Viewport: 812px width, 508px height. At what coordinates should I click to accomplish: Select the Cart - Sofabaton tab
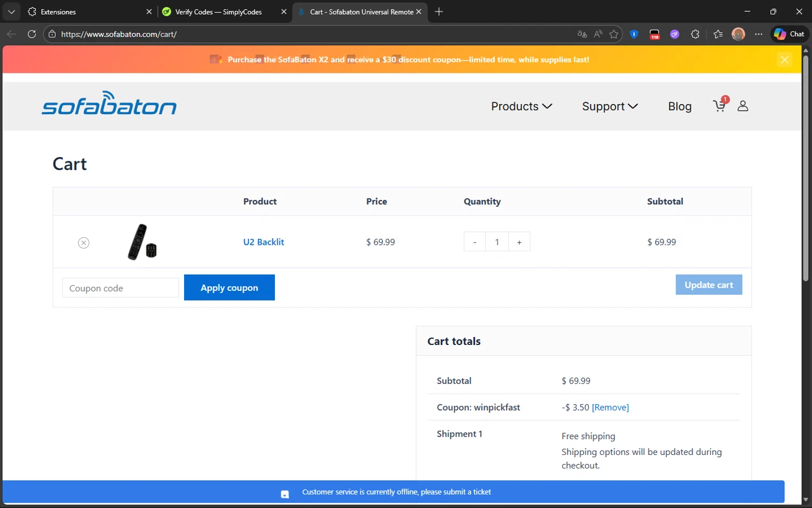[360, 11]
